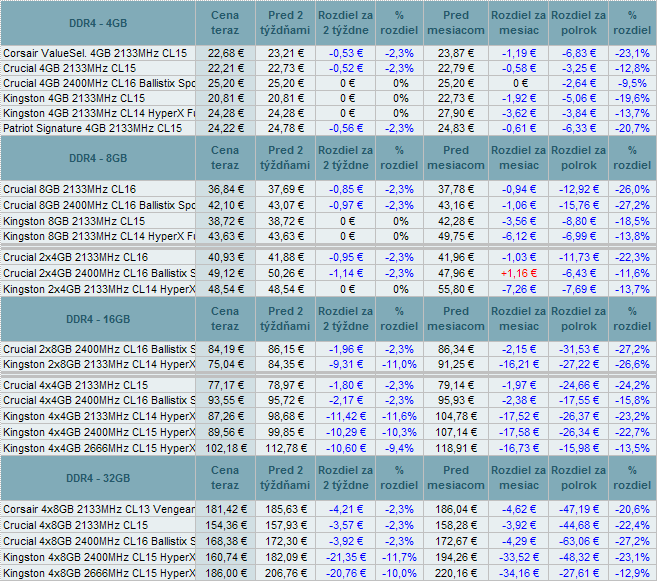Select current price cell 102,18 €
The height and width of the screenshot is (581, 657).
pos(225,448)
